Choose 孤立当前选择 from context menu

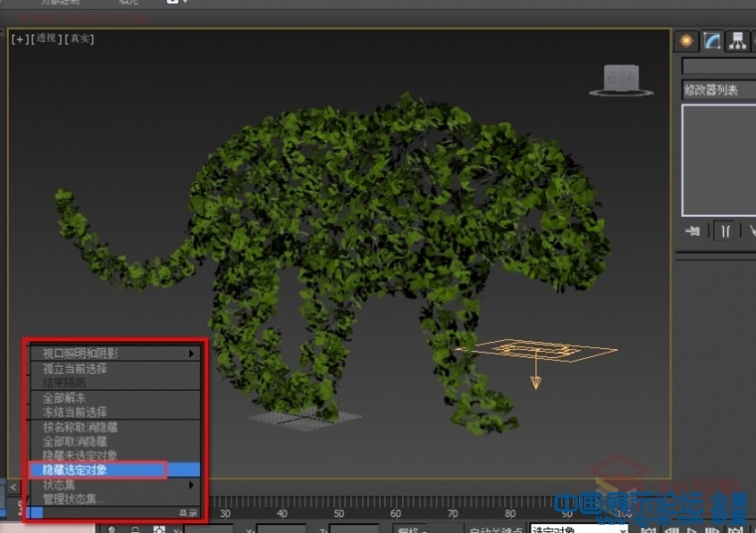pyautogui.click(x=115, y=369)
